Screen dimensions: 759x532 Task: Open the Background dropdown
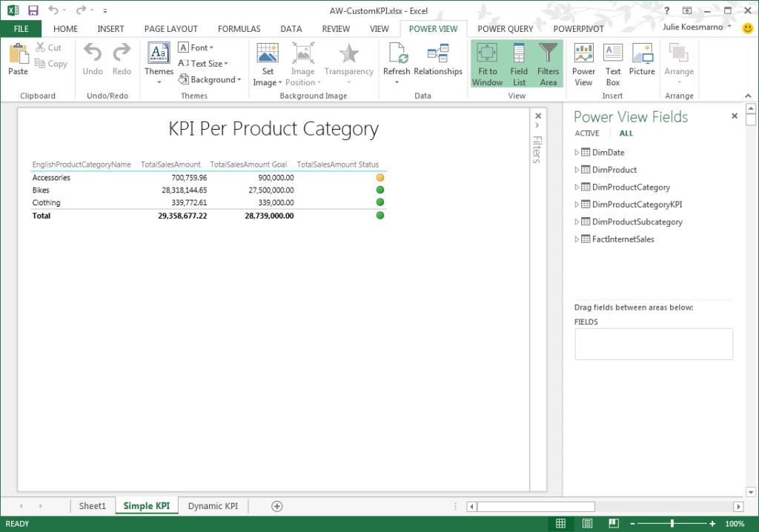point(210,79)
